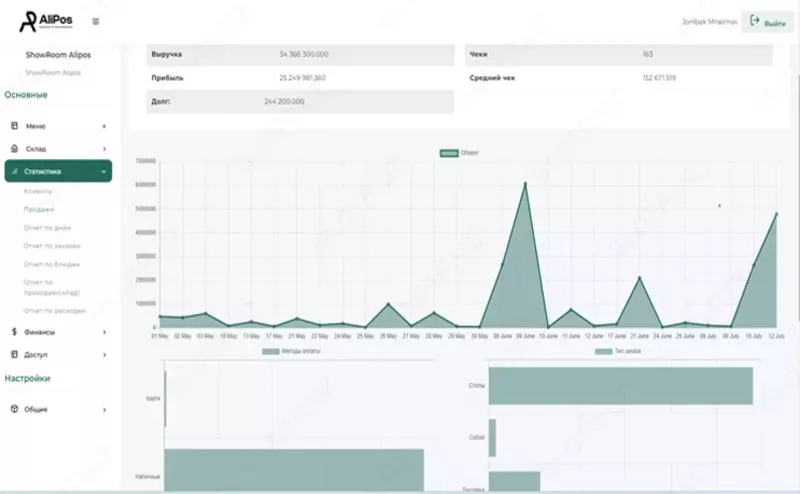Collapse the Статистика submenu chevron
The image size is (800, 494).
pyautogui.click(x=104, y=171)
